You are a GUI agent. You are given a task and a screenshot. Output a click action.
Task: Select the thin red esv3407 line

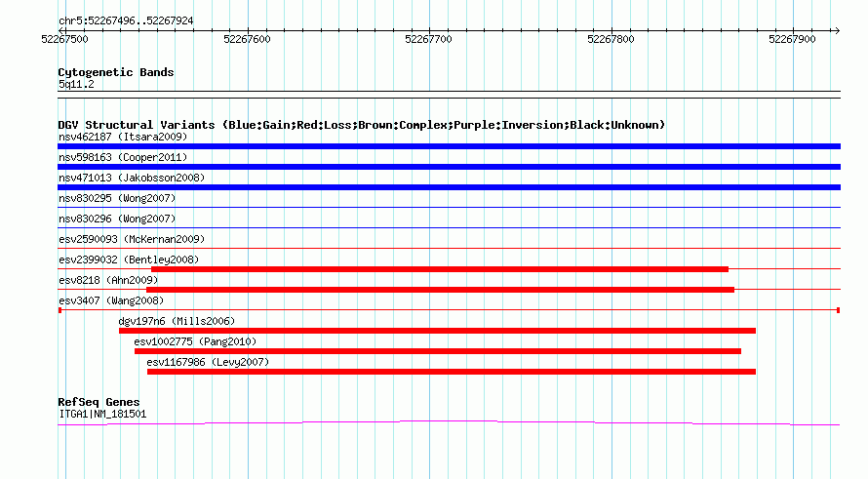(x=449, y=310)
